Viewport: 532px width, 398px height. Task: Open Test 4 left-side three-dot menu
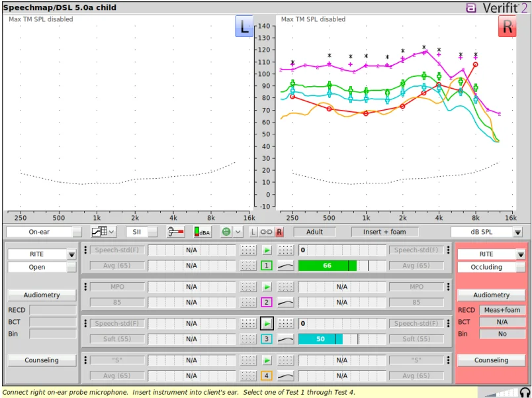85,360
